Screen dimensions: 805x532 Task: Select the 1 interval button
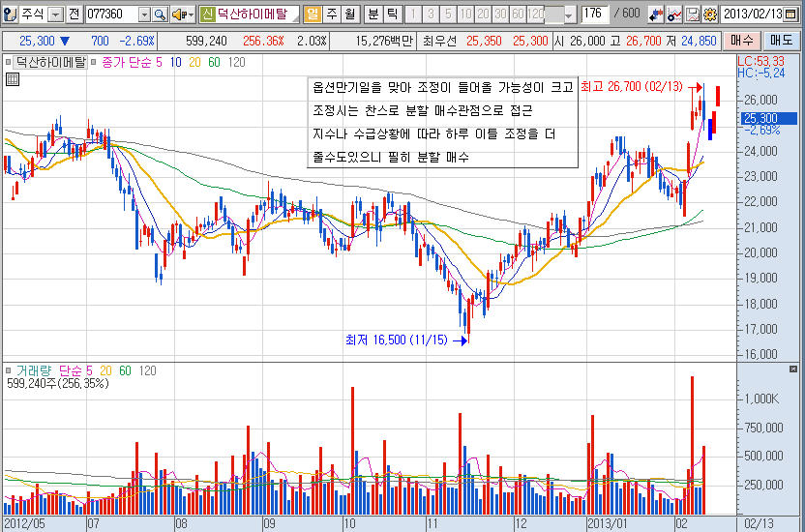click(413, 15)
